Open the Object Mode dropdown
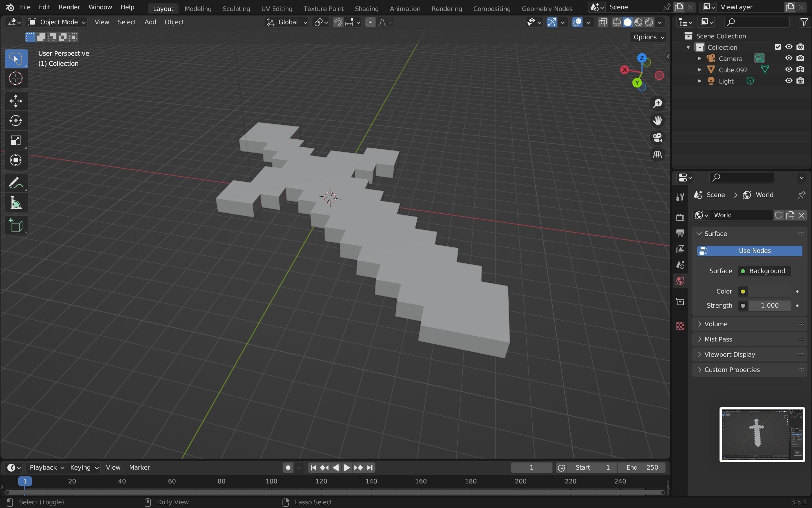 pos(57,22)
